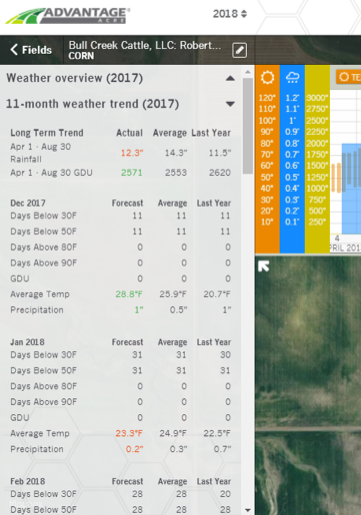This screenshot has height=515, width=361.
Task: Click the sun temperature icon in orange column
Action: coord(267,77)
